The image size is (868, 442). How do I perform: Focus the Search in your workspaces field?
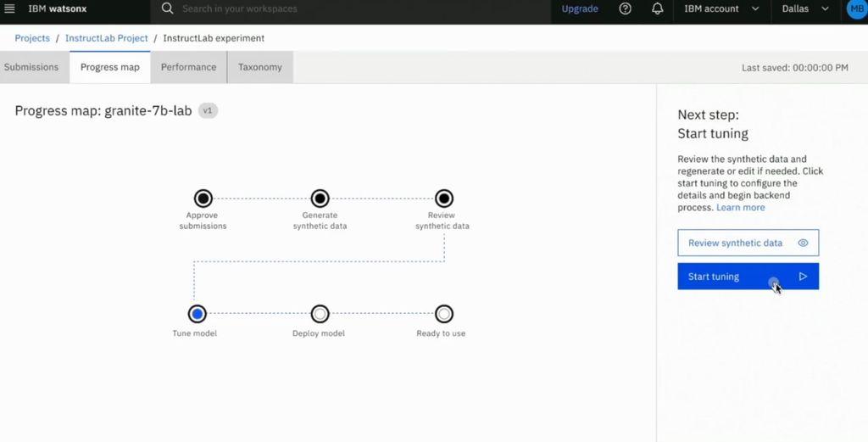[350, 8]
